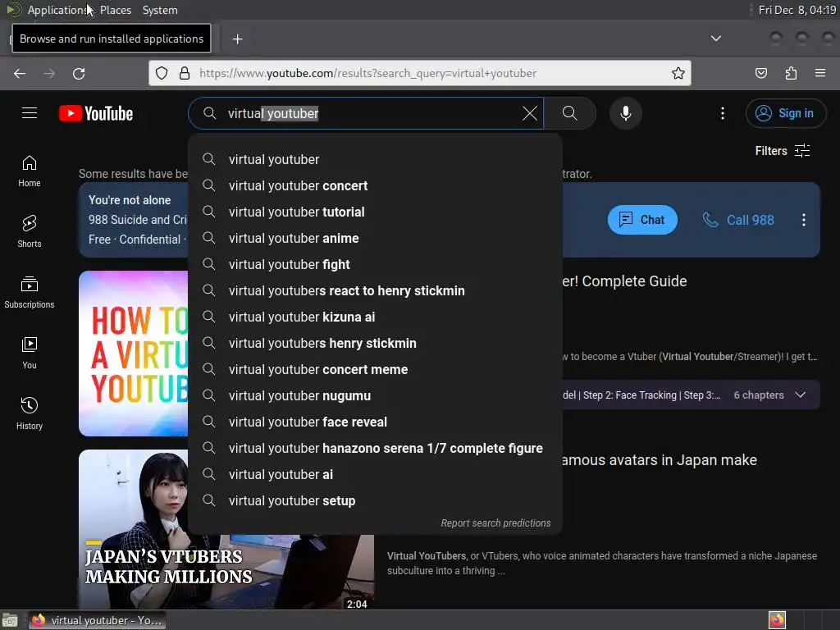Select suggestion "virtual youtuber tutorial"
Image resolution: width=840 pixels, height=630 pixels.
click(375, 212)
